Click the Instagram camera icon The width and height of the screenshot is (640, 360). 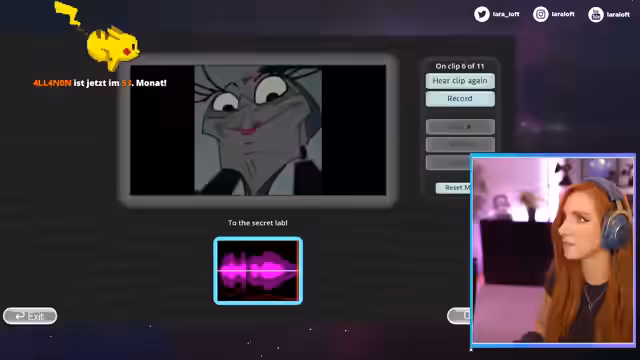tap(540, 14)
